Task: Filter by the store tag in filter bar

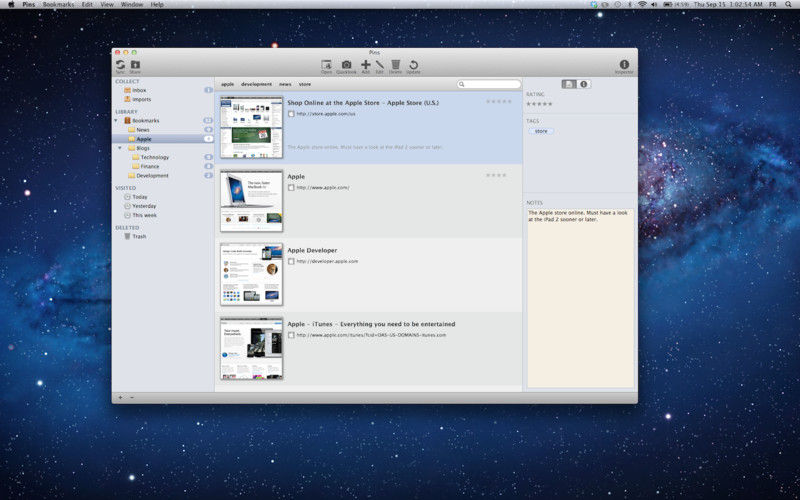Action: coord(305,84)
